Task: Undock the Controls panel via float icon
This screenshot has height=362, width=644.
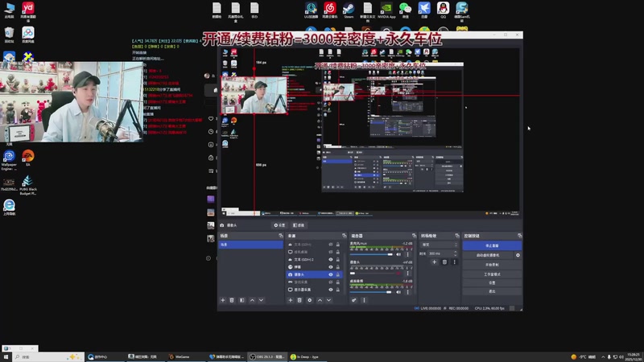Action: (x=519, y=236)
